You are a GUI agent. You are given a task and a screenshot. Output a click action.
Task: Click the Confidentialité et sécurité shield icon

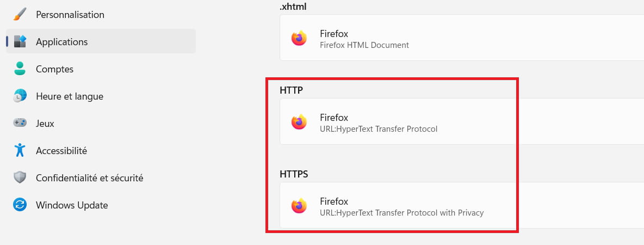click(x=20, y=177)
